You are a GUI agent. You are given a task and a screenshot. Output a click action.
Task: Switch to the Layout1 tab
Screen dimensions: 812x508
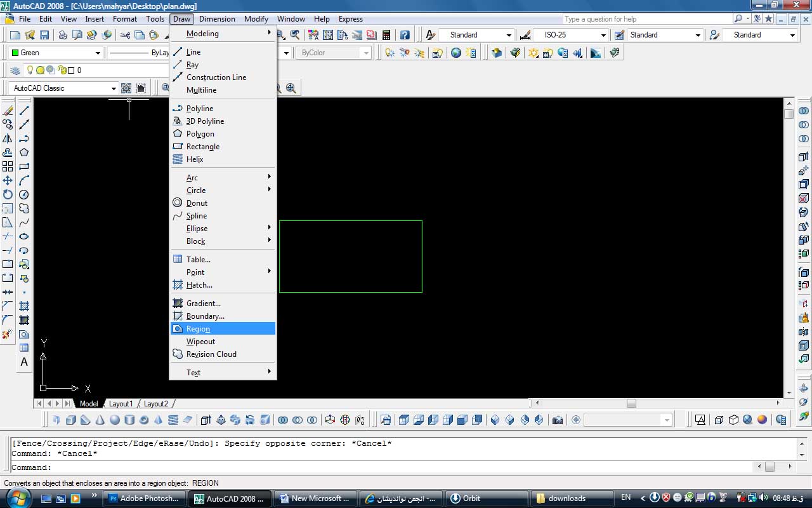pos(121,404)
